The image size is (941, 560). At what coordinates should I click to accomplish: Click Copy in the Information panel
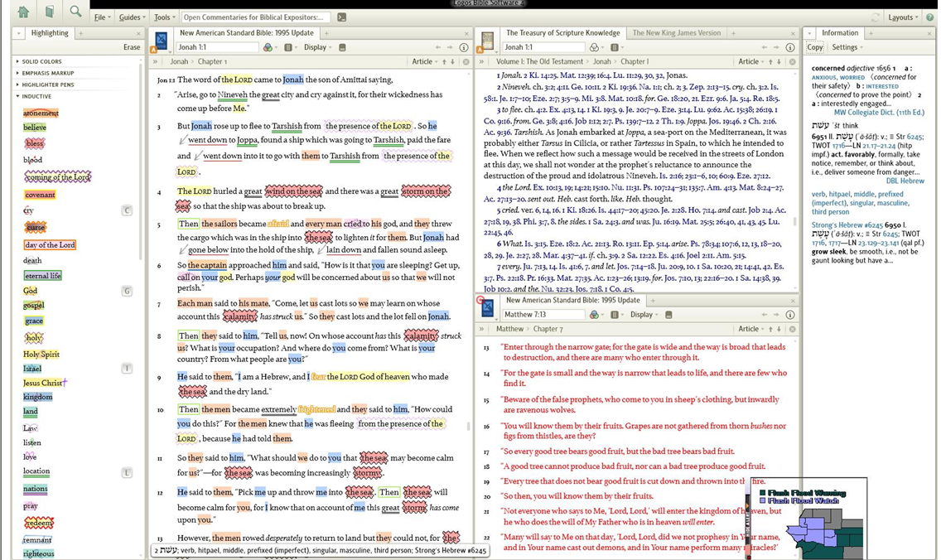(815, 48)
